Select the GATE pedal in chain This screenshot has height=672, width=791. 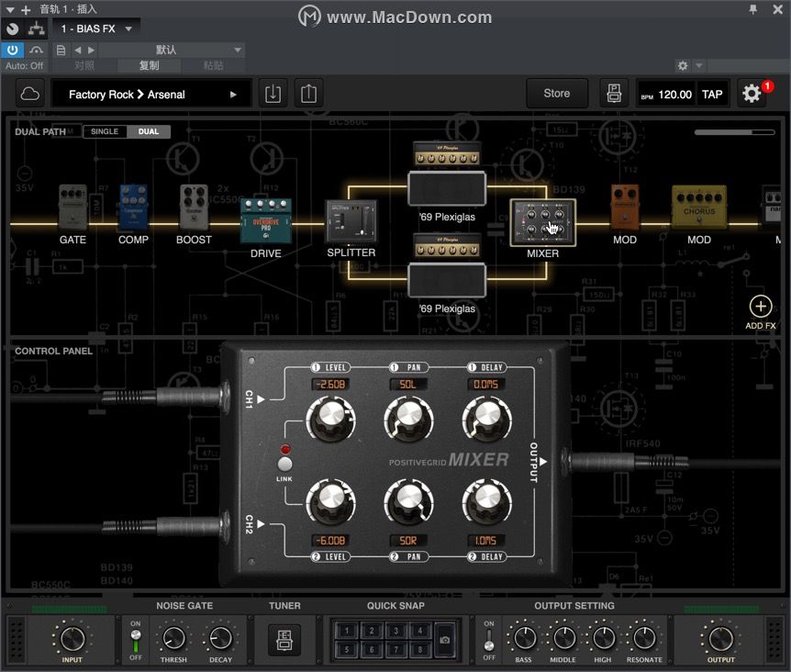[72, 207]
